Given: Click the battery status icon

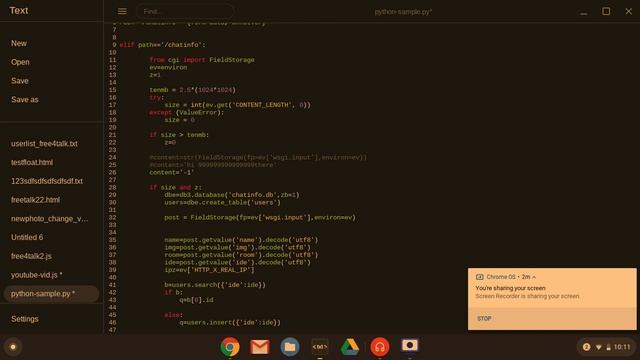Looking at the screenshot, I should [608, 347].
